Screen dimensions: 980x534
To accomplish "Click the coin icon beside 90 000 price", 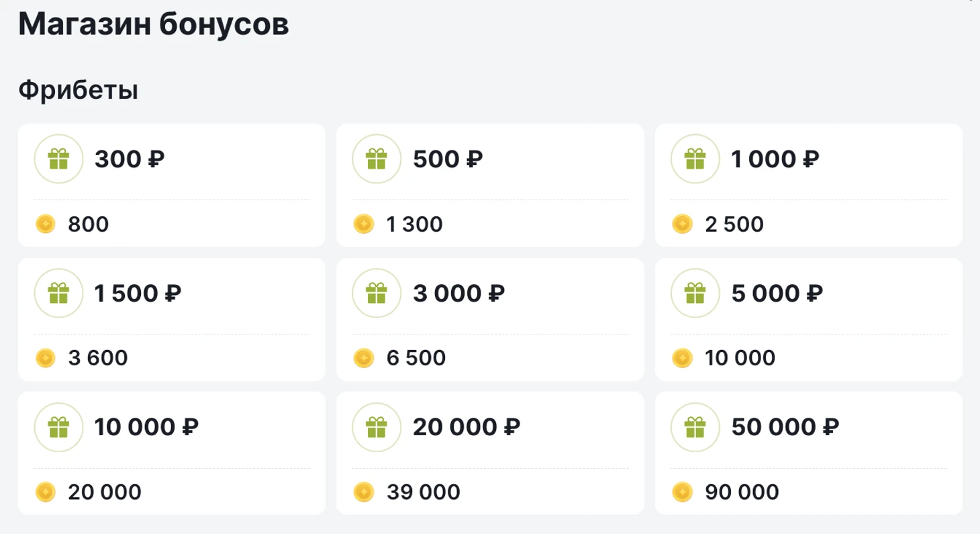I will pyautogui.click(x=682, y=492).
